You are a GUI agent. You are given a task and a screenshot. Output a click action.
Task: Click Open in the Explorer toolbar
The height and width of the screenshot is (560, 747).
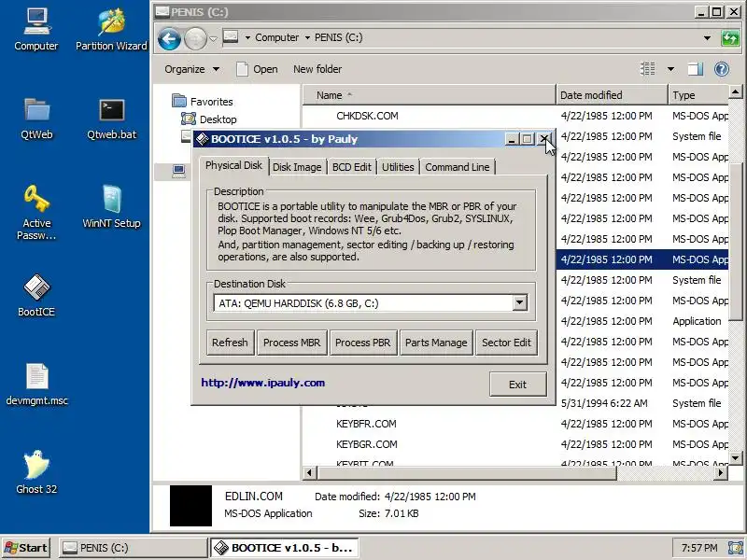tap(257, 69)
